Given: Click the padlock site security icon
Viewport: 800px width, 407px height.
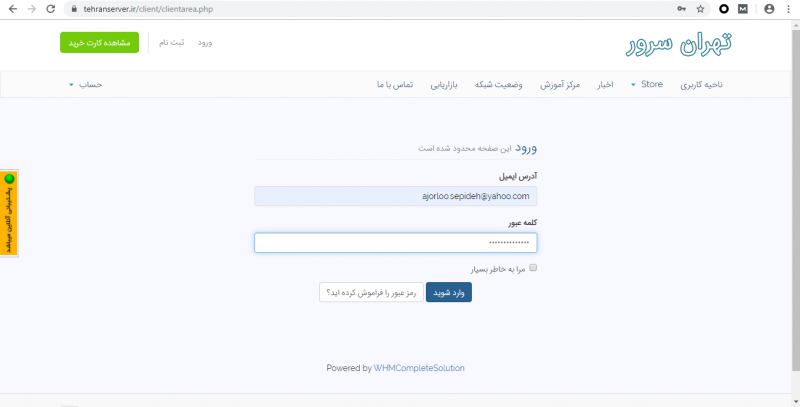Looking at the screenshot, I should 71,8.
